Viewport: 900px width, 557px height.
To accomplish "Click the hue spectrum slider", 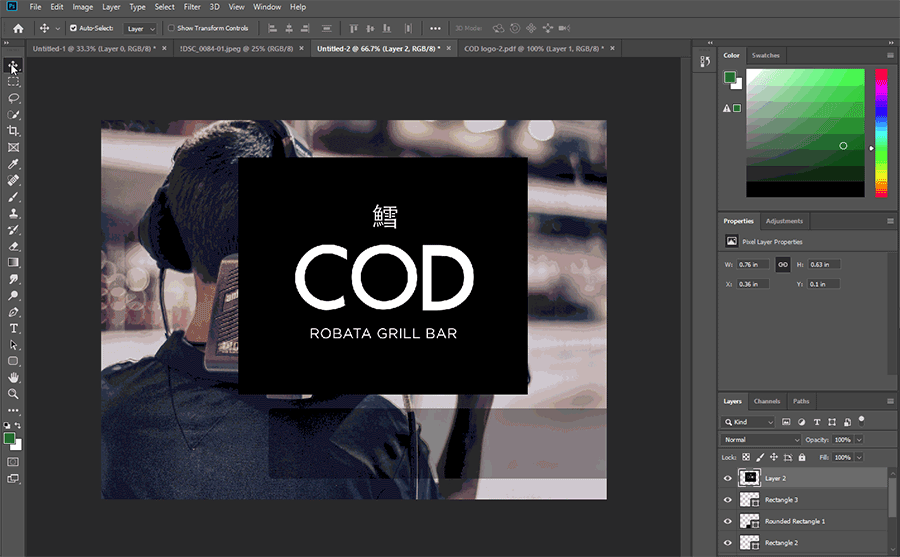I will (881, 133).
